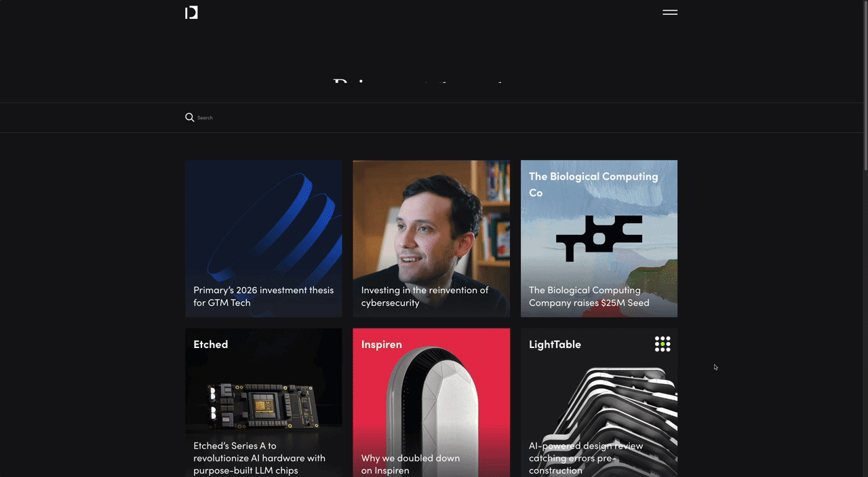The image size is (868, 477).
Task: Click the Primary logo in the header
Action: click(191, 12)
